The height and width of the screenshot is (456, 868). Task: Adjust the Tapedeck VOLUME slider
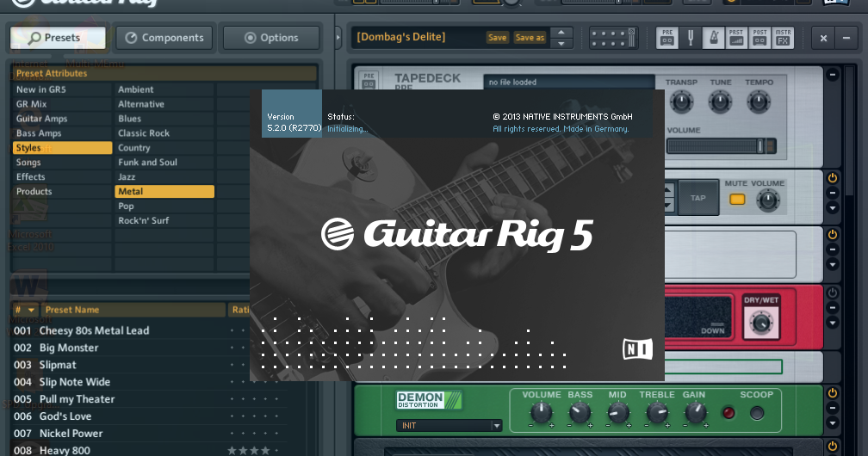(x=721, y=146)
